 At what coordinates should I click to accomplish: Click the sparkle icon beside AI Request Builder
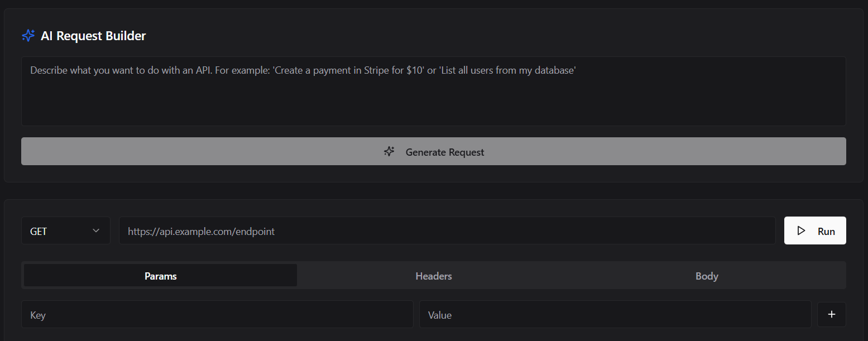point(28,35)
